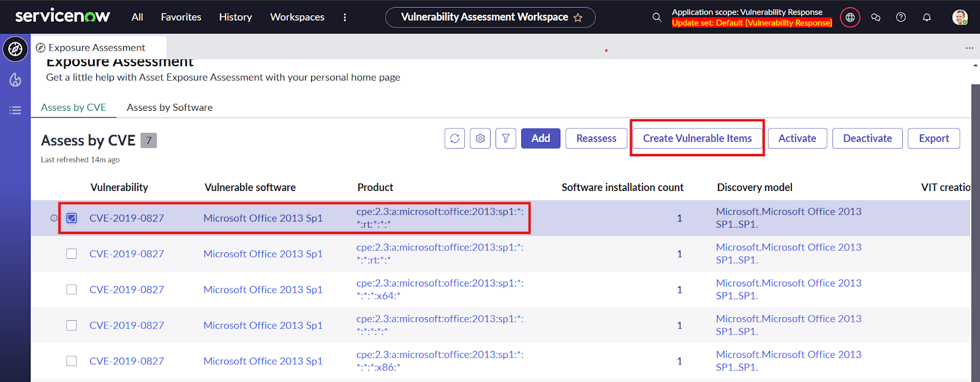Open the list view icon in sidebar
This screenshot has width=980, height=382.
(15, 110)
